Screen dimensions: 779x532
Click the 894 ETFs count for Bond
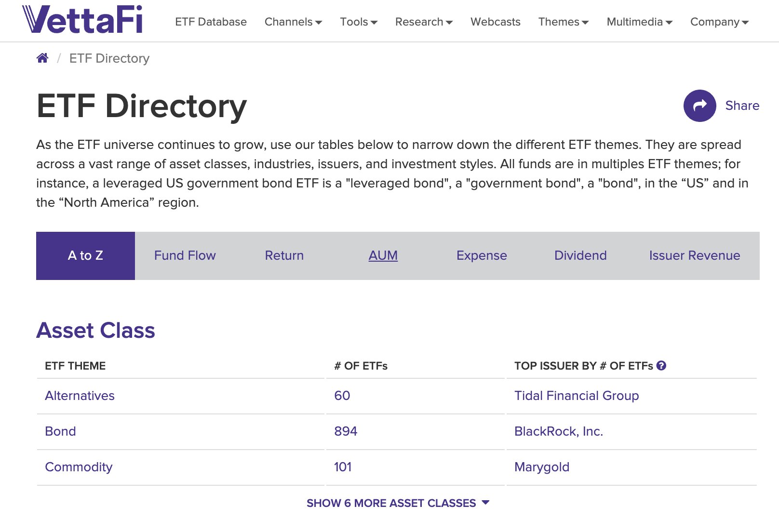pyautogui.click(x=346, y=431)
